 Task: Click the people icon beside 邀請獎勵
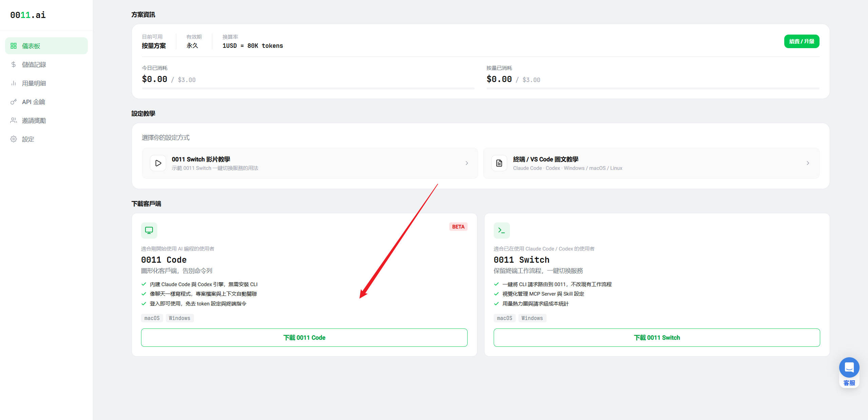(14, 120)
